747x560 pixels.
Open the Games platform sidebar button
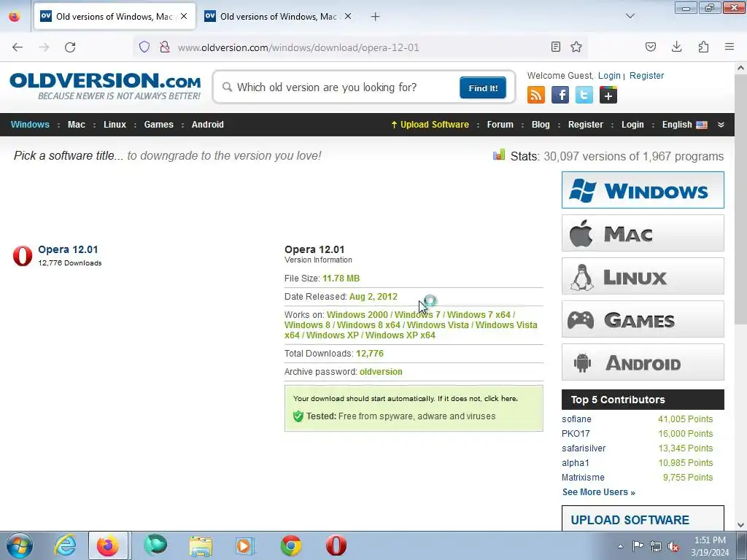pos(643,319)
